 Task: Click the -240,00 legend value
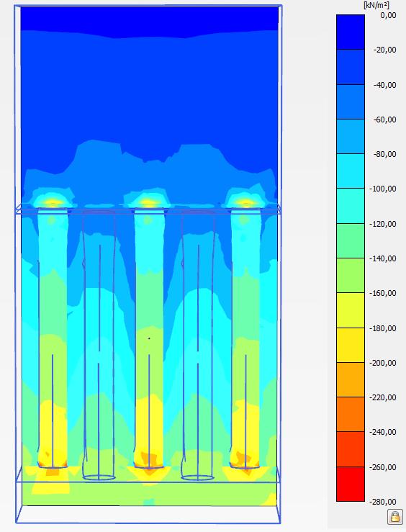[x=382, y=432]
